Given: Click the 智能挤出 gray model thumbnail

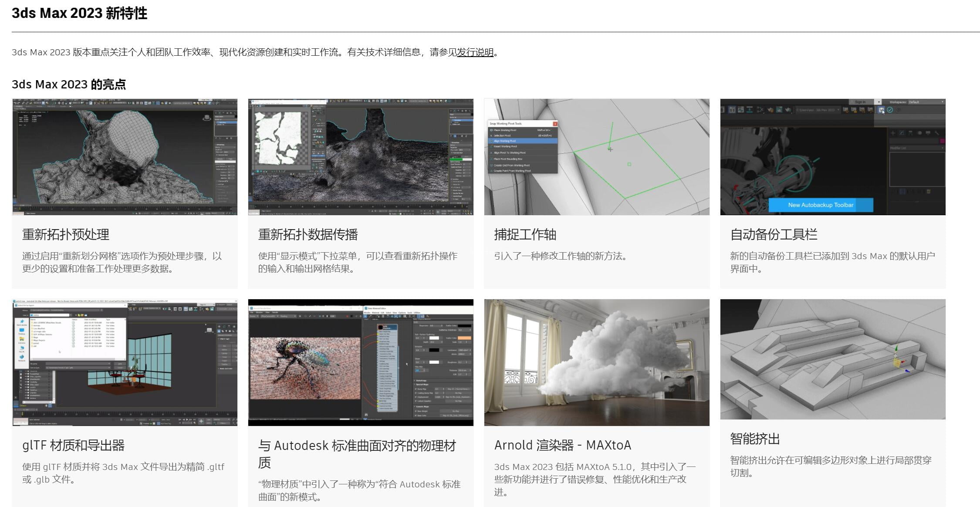Looking at the screenshot, I should pyautogui.click(x=832, y=359).
